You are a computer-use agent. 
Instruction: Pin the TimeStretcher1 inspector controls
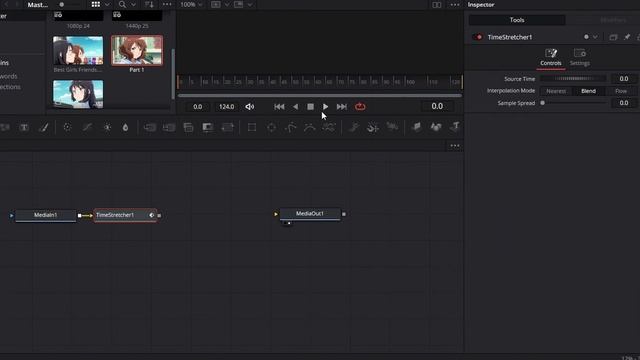click(x=627, y=37)
